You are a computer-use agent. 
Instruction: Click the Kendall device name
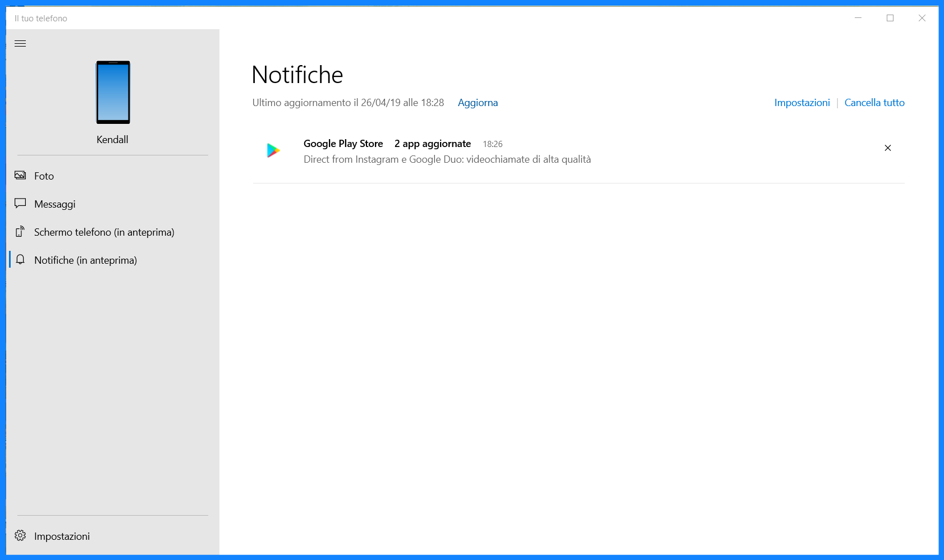point(112,140)
